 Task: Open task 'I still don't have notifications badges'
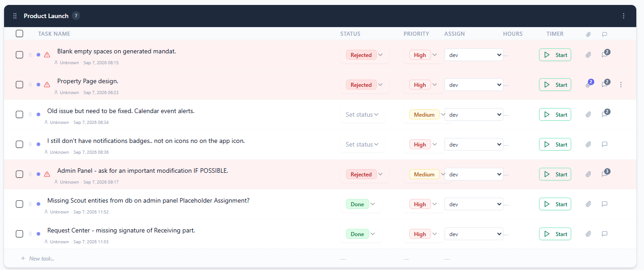click(146, 141)
